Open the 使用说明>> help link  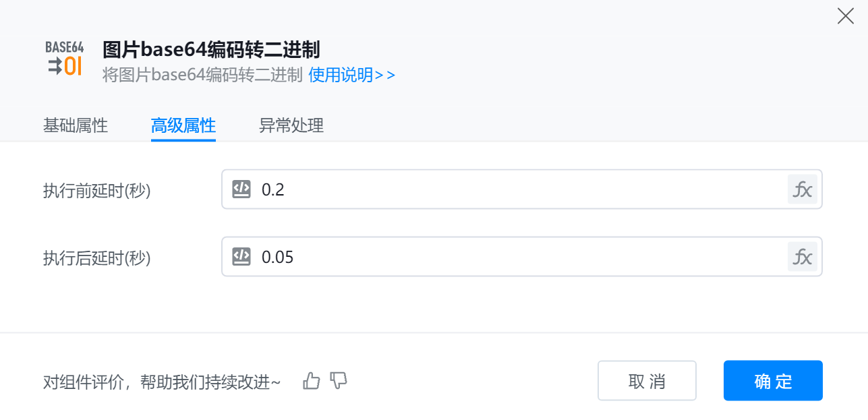(351, 75)
